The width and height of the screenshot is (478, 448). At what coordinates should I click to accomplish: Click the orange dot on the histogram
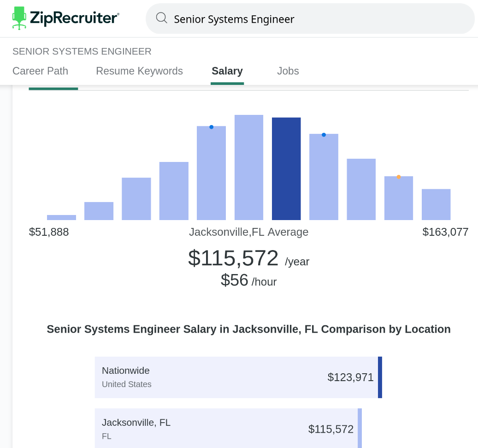coord(399,177)
